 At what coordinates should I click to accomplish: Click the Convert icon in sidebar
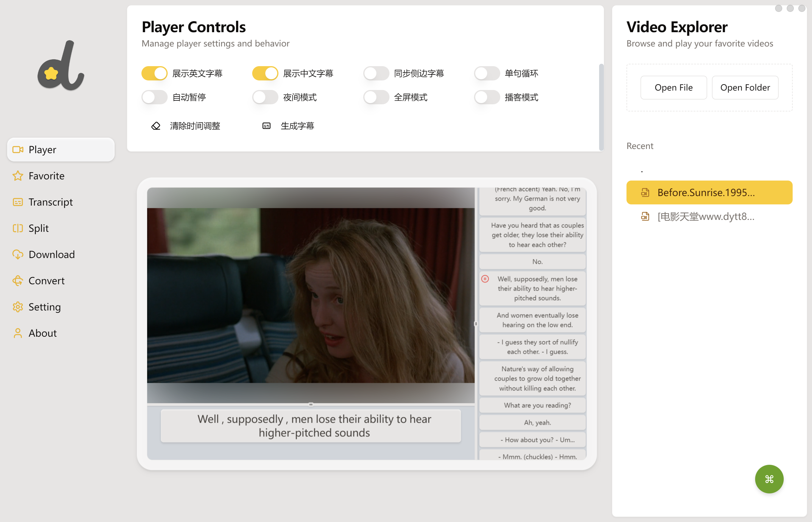(18, 281)
